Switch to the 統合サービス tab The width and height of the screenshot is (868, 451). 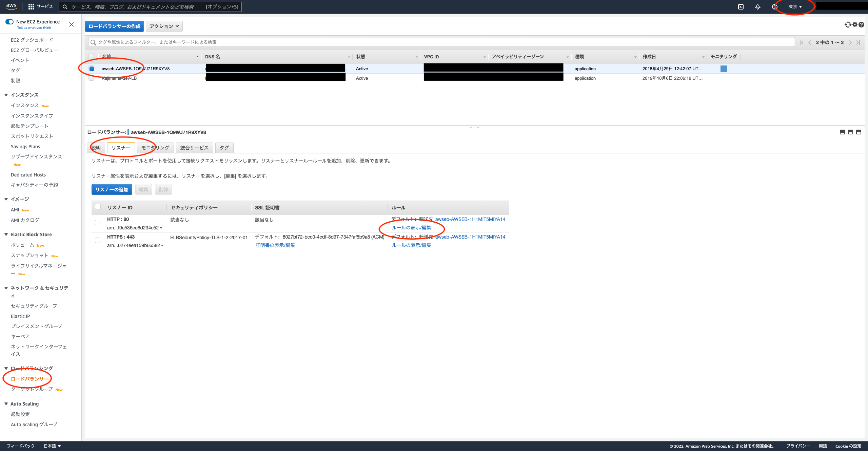pos(195,148)
